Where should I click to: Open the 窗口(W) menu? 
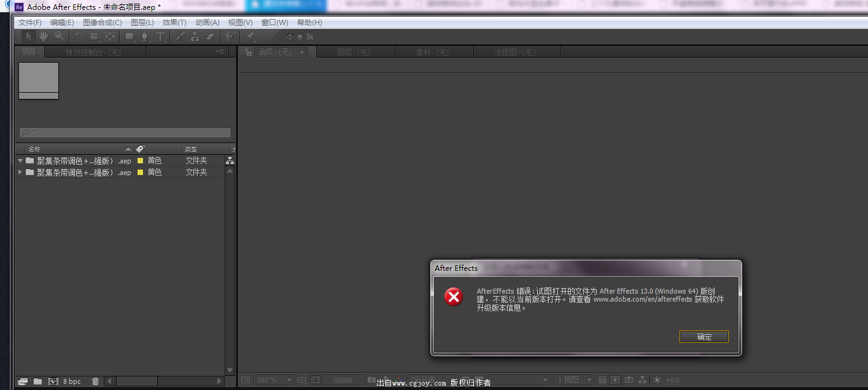point(274,23)
